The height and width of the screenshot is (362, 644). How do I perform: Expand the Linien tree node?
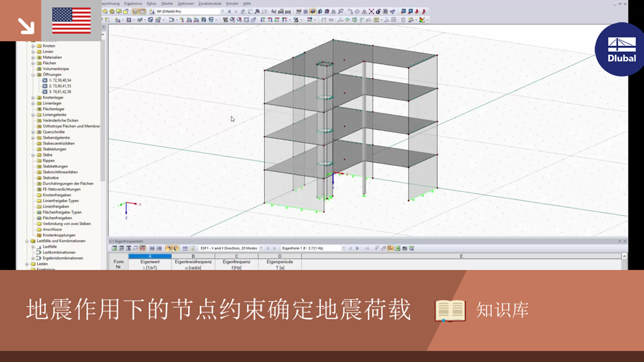(x=33, y=52)
